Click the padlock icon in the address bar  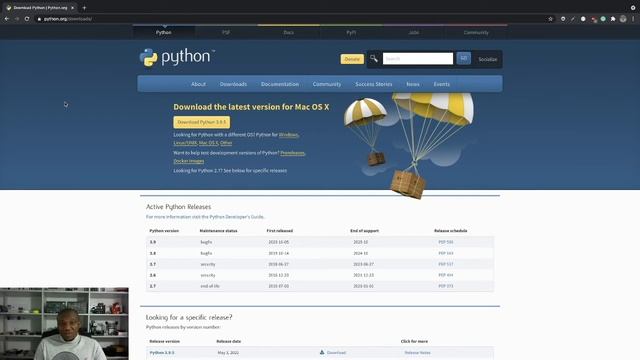point(39,19)
